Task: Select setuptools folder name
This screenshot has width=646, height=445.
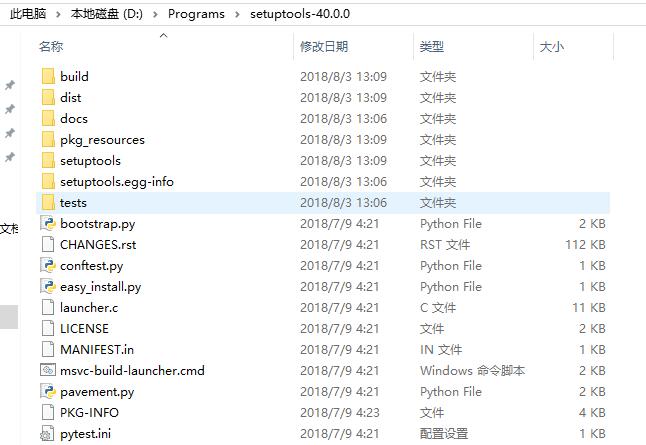Action: click(x=90, y=161)
